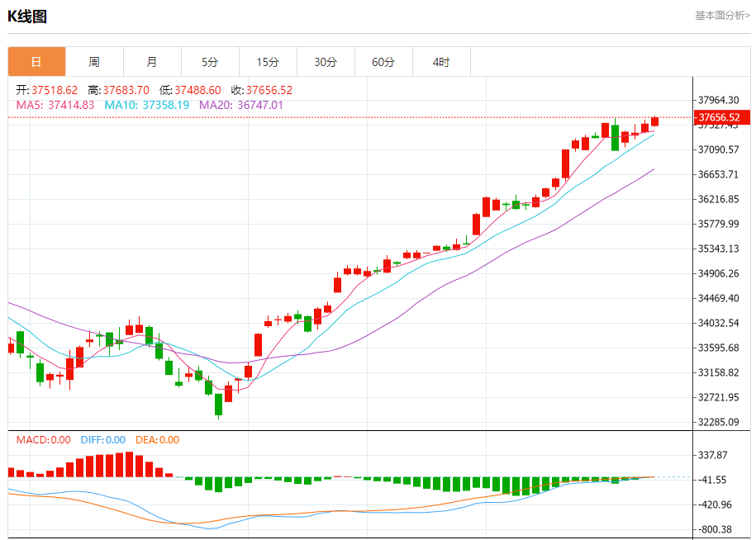Click the 37964.30 price axis label
756x540 pixels.
(x=718, y=100)
